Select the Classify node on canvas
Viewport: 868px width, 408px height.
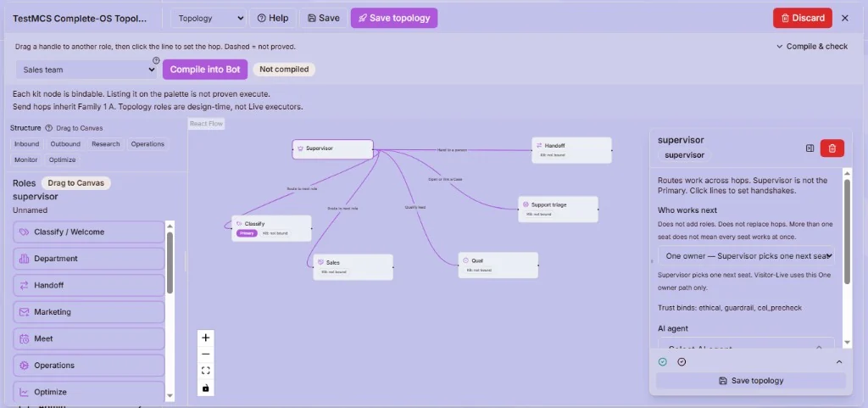coord(271,228)
